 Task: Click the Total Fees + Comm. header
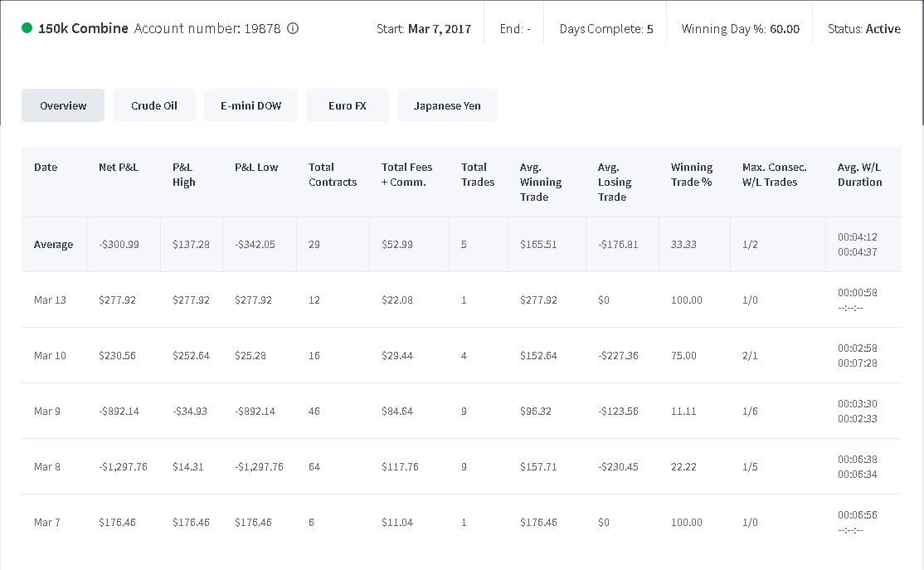pos(406,174)
